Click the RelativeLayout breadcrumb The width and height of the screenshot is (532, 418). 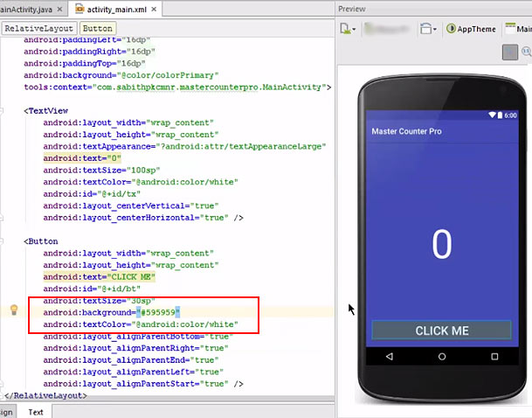38,28
